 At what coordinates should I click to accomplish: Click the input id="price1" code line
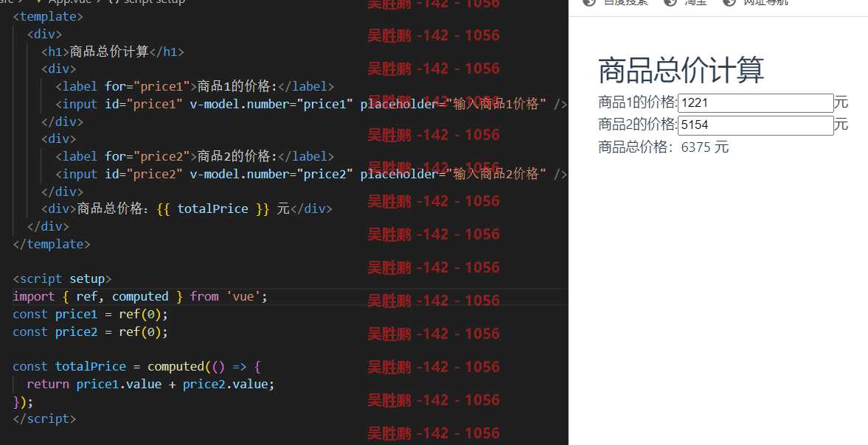click(x=311, y=104)
